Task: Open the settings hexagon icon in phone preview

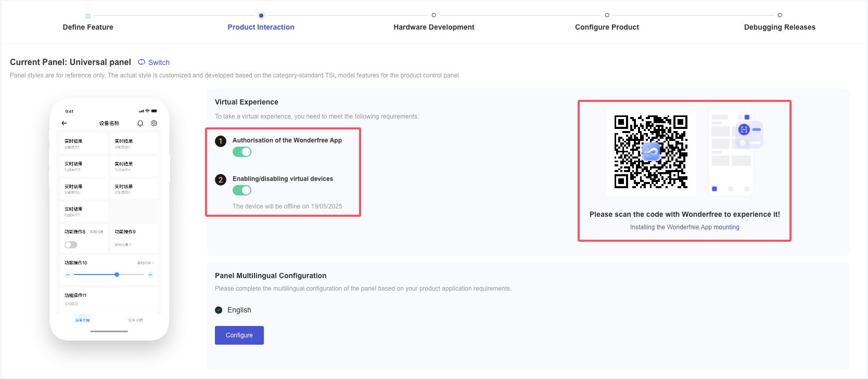Action: click(154, 123)
